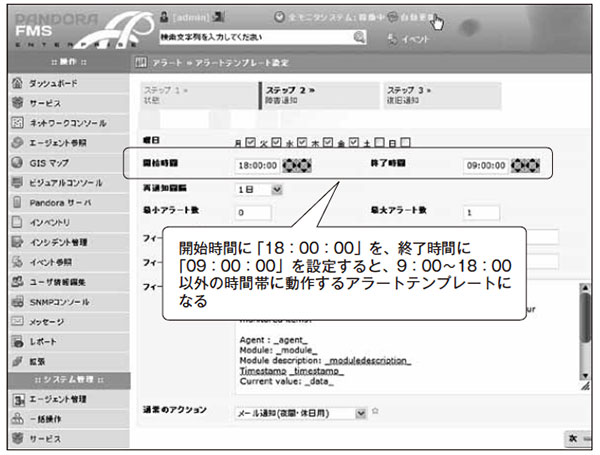Check the 土 (Saturday) checkbox
Screen dimensions: 600x455
tap(379, 142)
